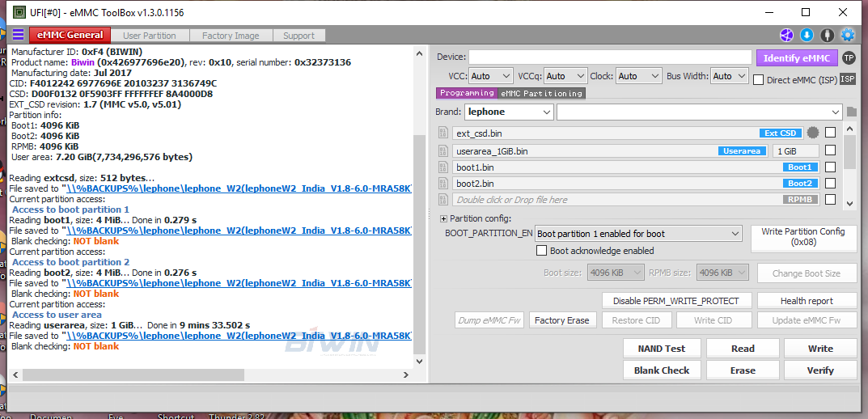Check the ext_csd.bin row checkbox

[830, 133]
